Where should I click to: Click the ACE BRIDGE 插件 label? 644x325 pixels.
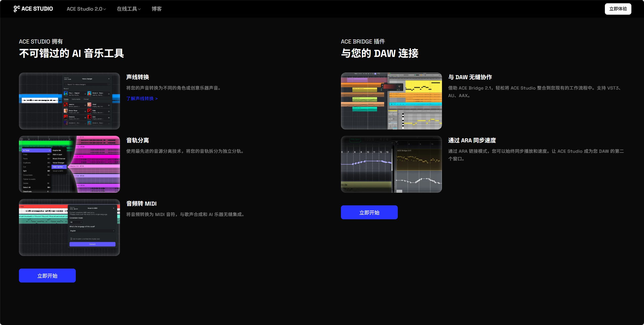(x=363, y=41)
